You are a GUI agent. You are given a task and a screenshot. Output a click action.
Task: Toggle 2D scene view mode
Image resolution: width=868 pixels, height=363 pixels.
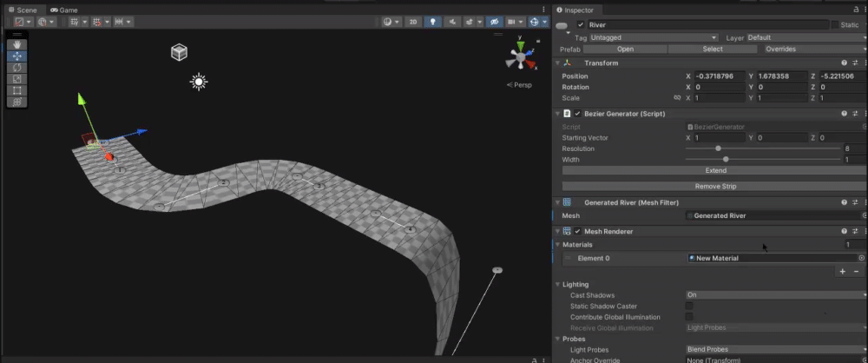(x=413, y=22)
